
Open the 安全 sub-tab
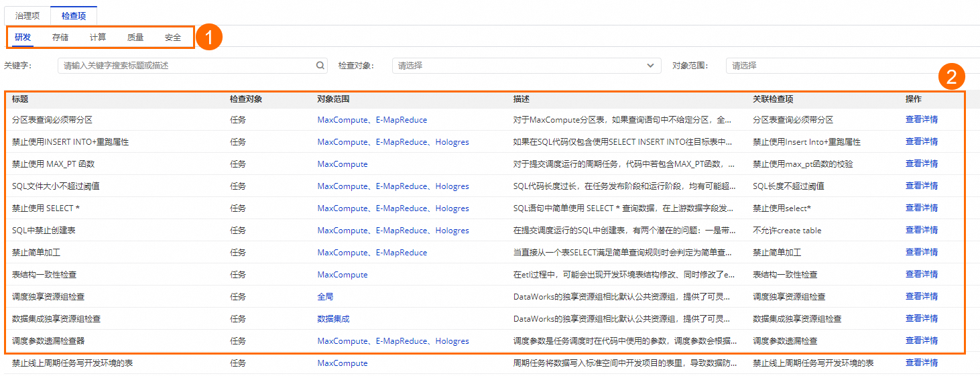pos(173,38)
